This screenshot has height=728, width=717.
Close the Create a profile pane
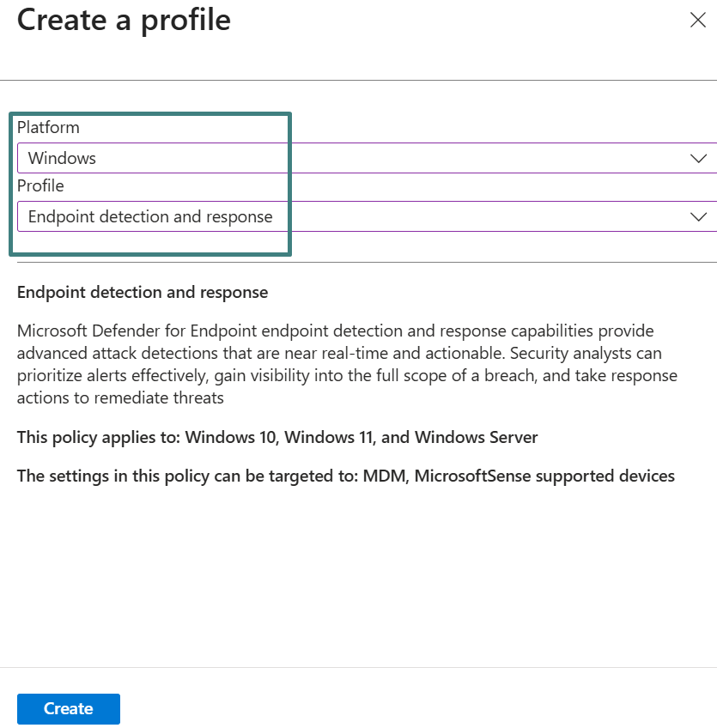697,21
